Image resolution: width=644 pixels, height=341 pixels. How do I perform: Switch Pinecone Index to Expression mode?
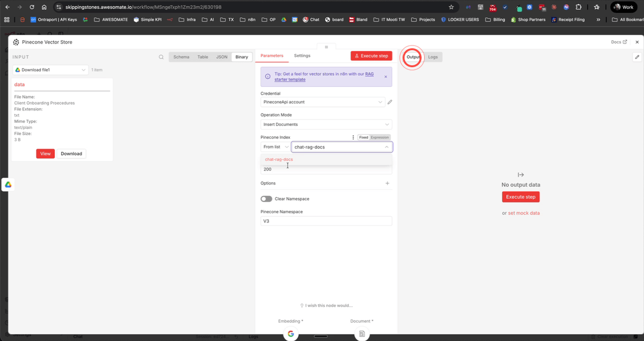point(380,137)
